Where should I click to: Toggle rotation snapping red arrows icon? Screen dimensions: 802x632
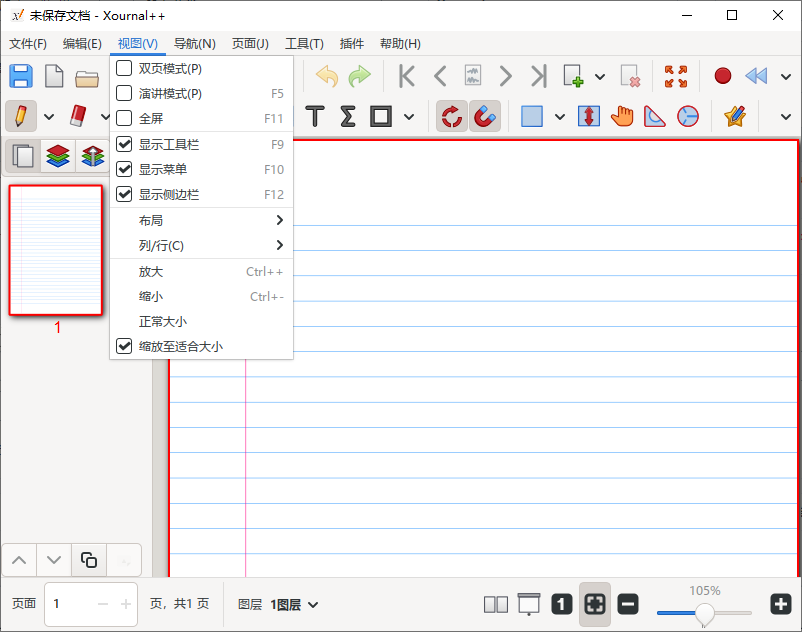pyautogui.click(x=452, y=116)
